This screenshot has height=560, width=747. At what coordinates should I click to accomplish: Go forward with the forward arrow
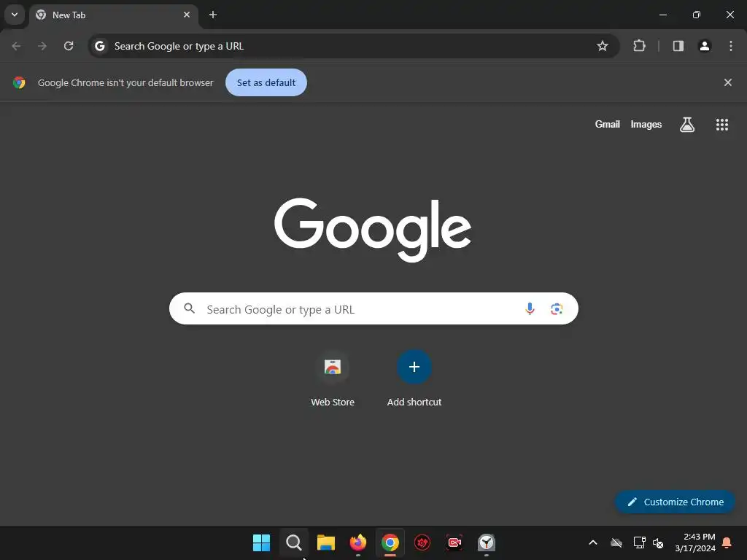tap(42, 46)
